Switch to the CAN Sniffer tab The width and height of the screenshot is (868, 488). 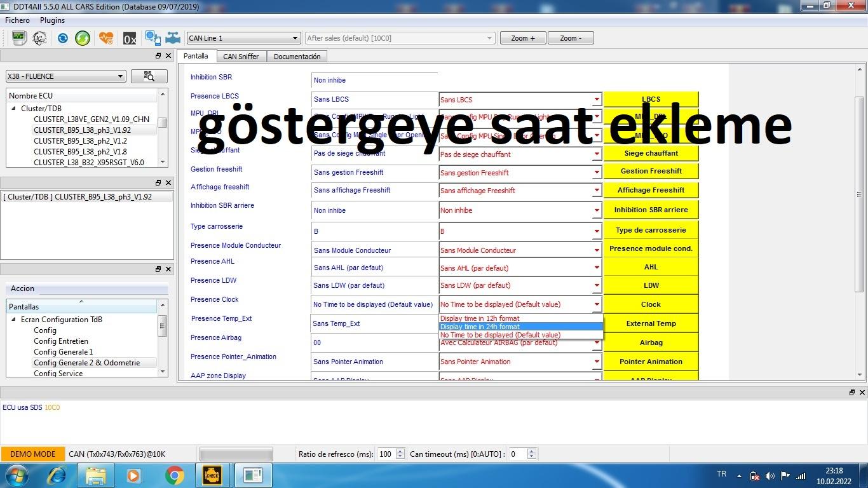pos(241,57)
